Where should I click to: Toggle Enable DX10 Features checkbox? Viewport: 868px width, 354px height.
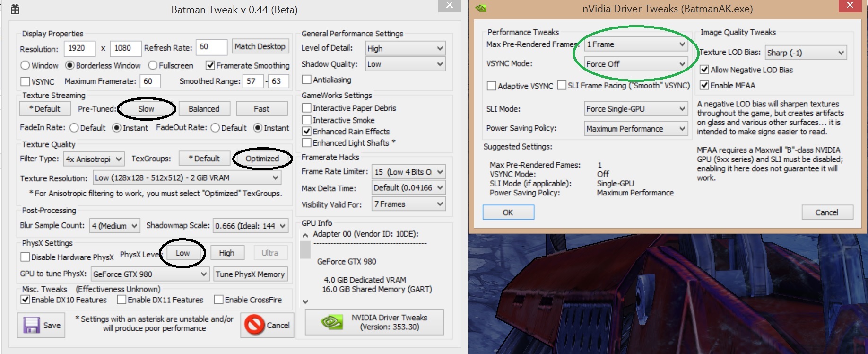click(25, 300)
